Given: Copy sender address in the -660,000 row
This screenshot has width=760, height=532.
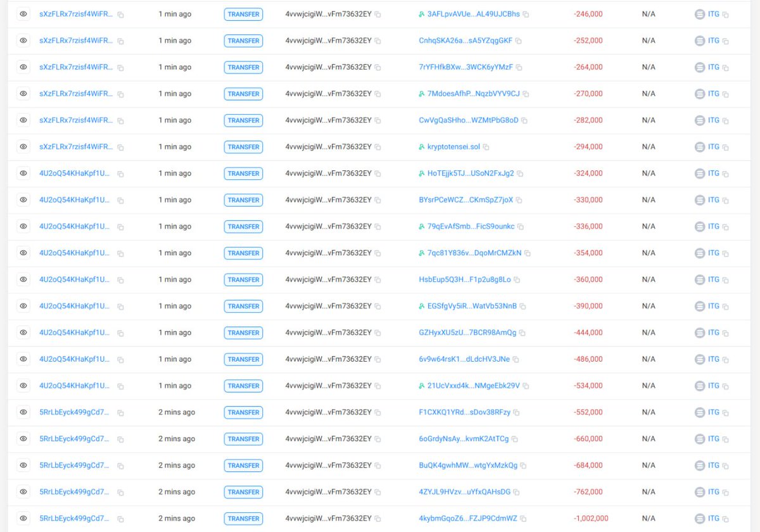Looking at the screenshot, I should pos(378,440).
